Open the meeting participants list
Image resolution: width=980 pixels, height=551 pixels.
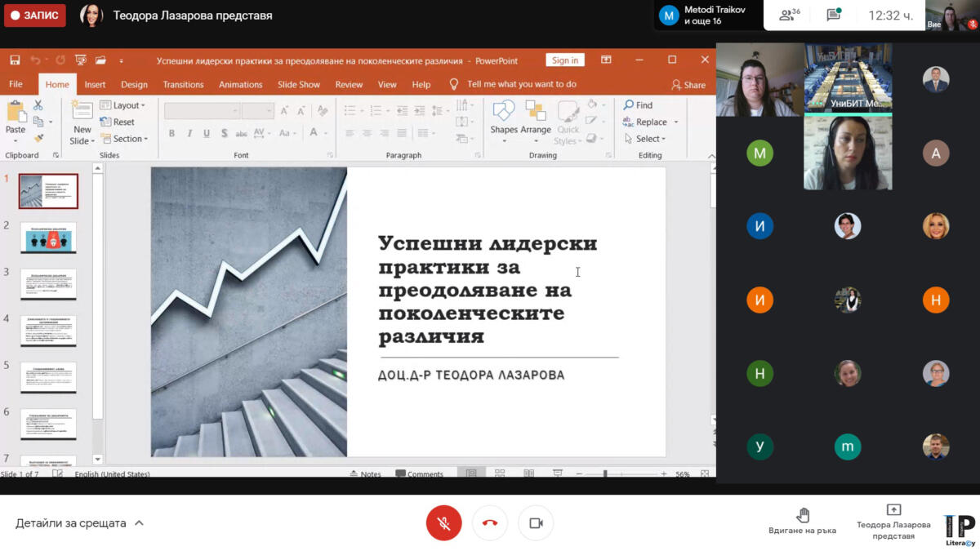(789, 15)
